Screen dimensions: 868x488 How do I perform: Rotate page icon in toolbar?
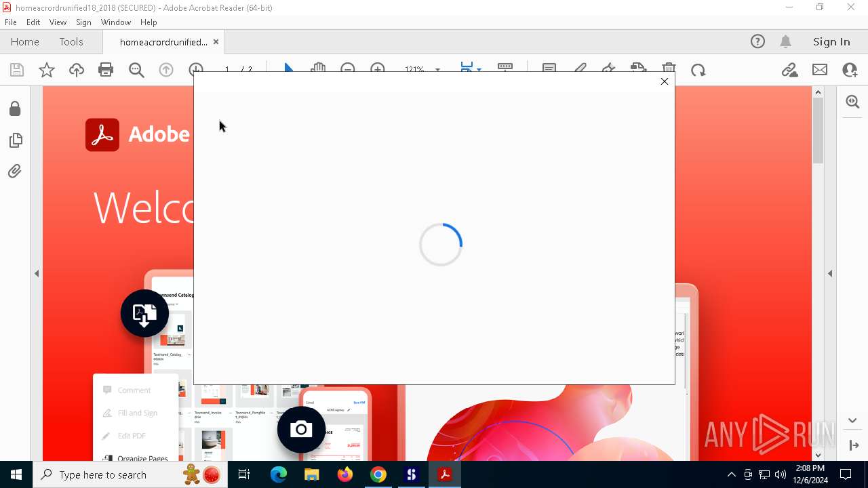pyautogui.click(x=698, y=70)
